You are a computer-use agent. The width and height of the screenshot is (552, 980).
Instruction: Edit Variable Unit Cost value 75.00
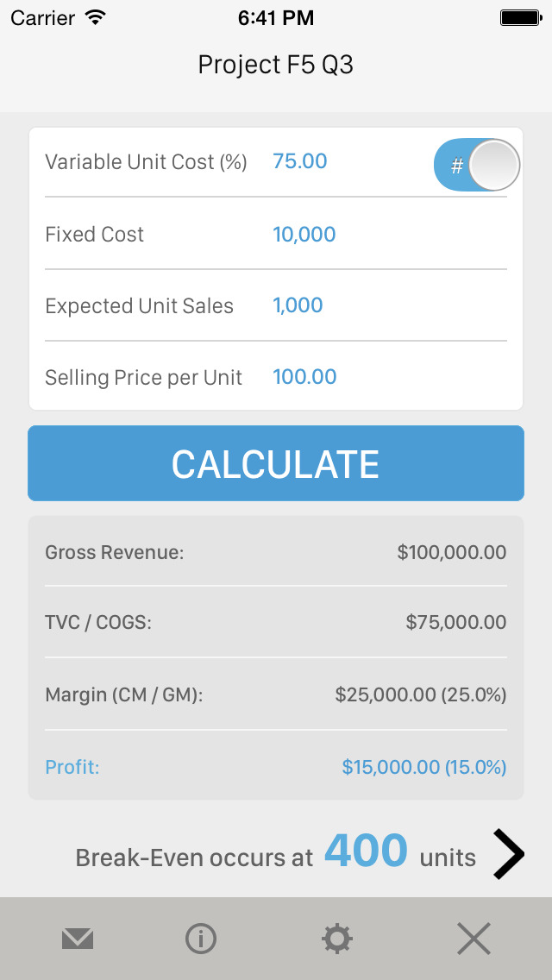coord(300,161)
